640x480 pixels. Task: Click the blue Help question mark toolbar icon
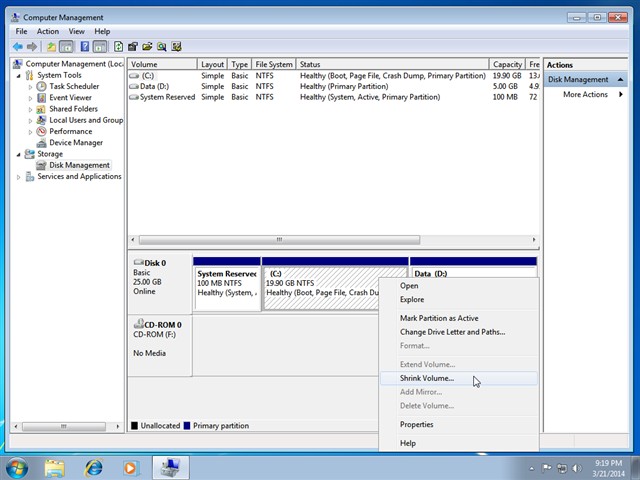click(x=85, y=46)
